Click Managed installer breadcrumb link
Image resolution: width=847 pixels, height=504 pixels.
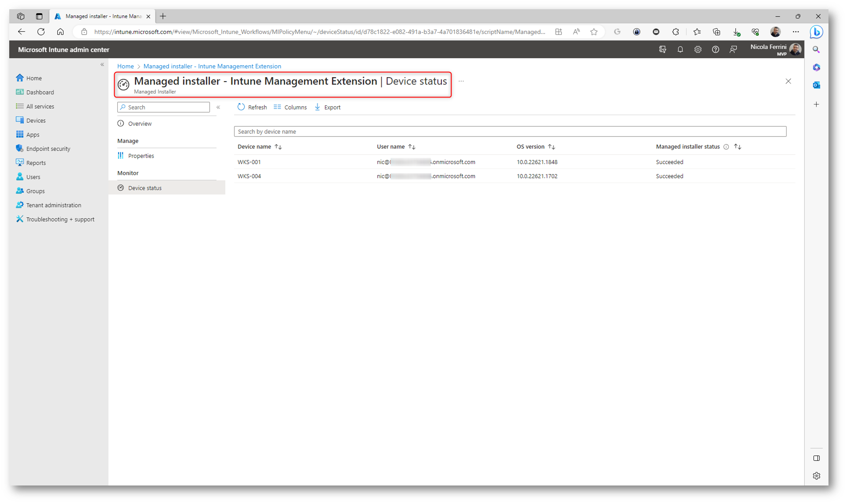[212, 66]
